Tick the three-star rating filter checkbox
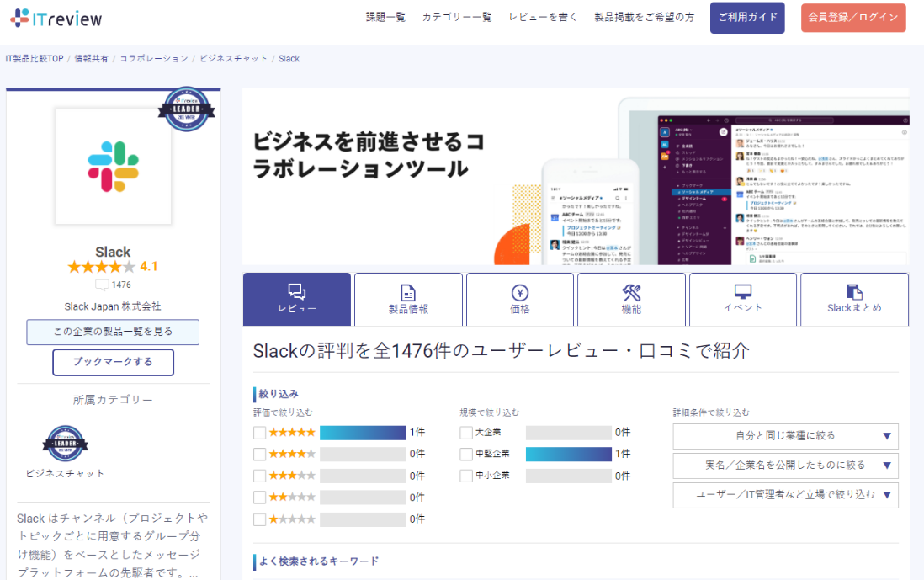 click(259, 476)
